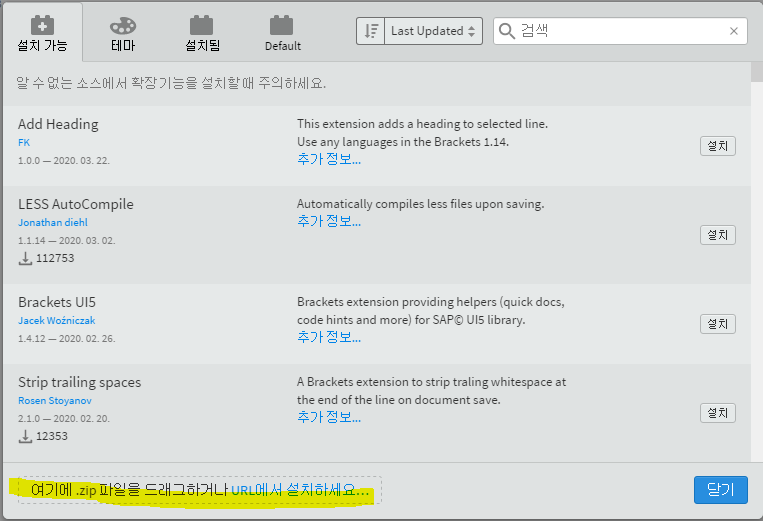
Task: Click version text 2.1.0 — 2020. 02. 20.
Action: [x=64, y=419]
